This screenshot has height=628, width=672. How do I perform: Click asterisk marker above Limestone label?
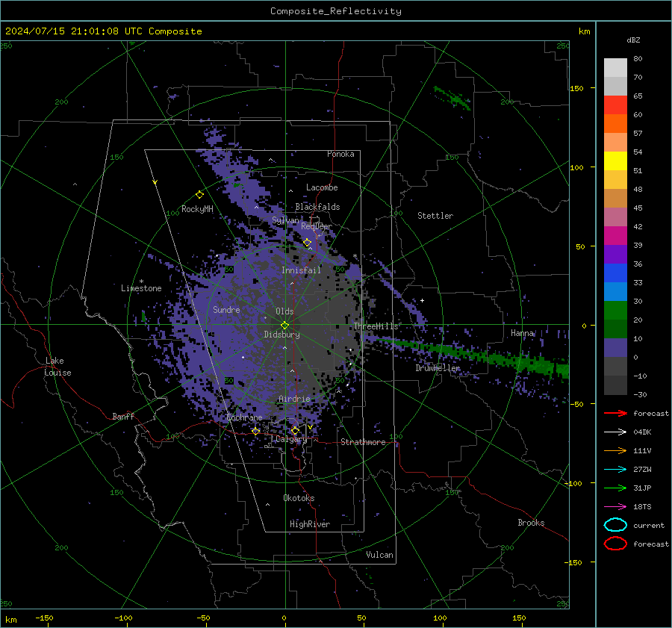tap(141, 282)
